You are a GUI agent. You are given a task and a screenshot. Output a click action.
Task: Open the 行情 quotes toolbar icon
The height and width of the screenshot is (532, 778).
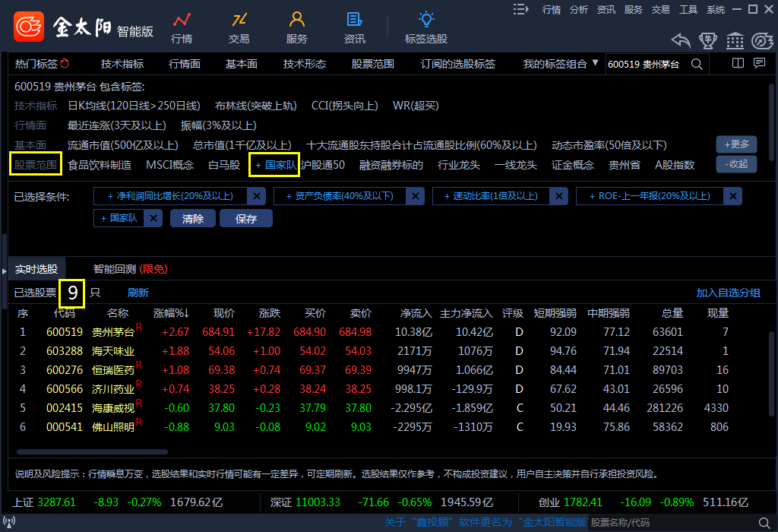pyautogui.click(x=182, y=28)
